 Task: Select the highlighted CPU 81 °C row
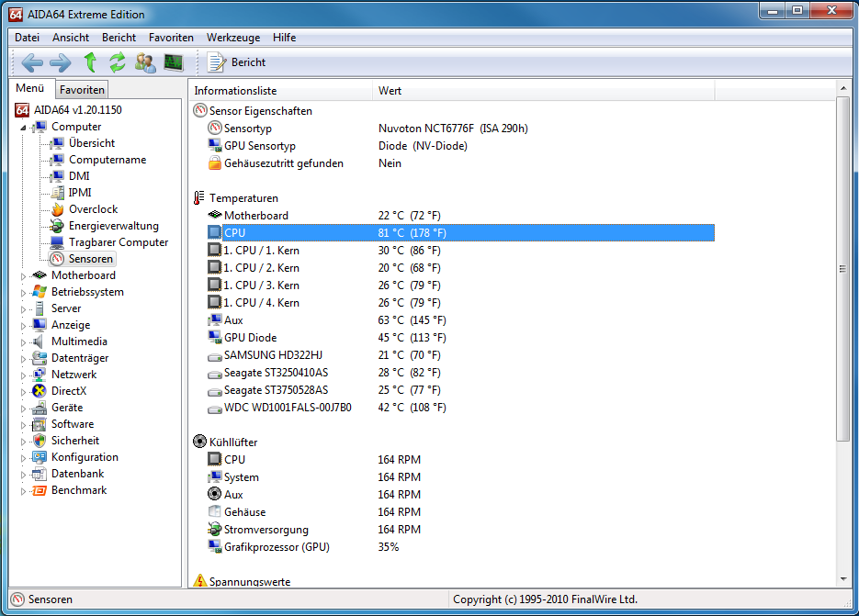(x=460, y=232)
